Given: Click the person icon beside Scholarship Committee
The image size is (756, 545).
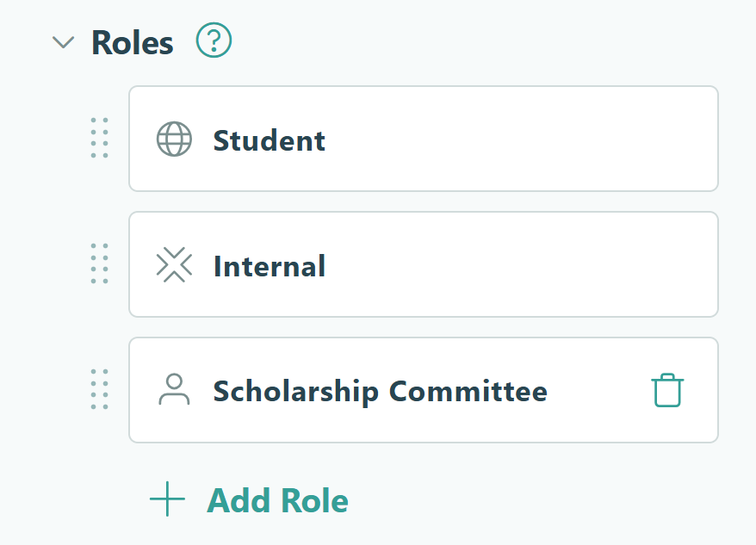Looking at the screenshot, I should pyautogui.click(x=176, y=389).
